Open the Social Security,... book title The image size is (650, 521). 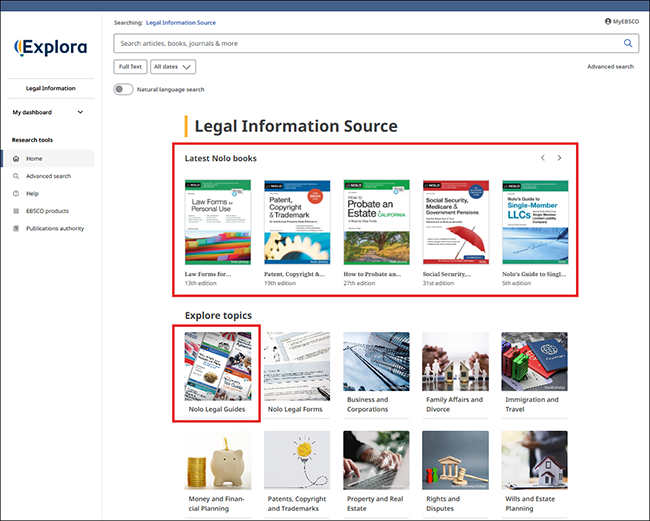click(x=447, y=274)
